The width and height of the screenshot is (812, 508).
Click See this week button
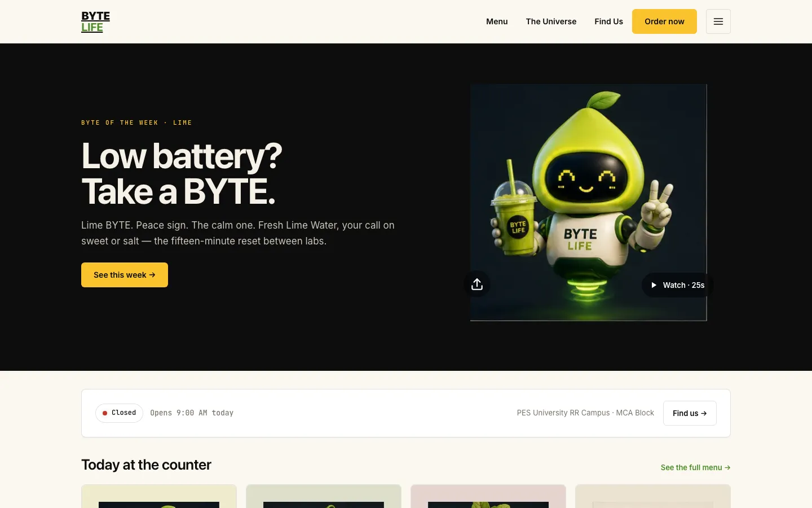(125, 275)
